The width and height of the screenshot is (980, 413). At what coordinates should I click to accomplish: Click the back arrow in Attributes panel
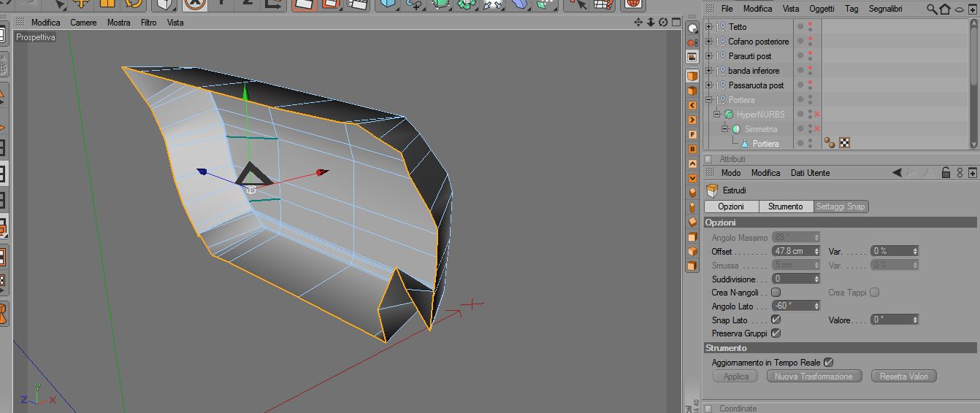click(x=897, y=173)
